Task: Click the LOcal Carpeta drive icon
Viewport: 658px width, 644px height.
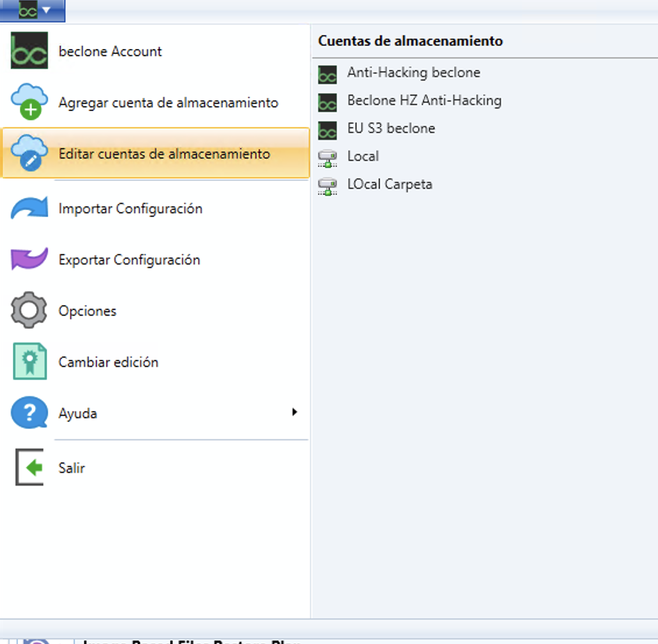Action: point(327,187)
